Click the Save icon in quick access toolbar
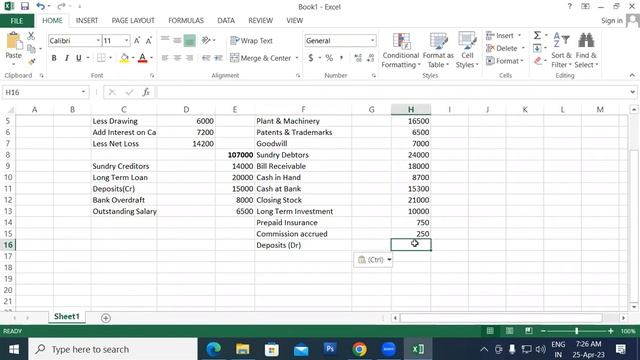 (25, 6)
